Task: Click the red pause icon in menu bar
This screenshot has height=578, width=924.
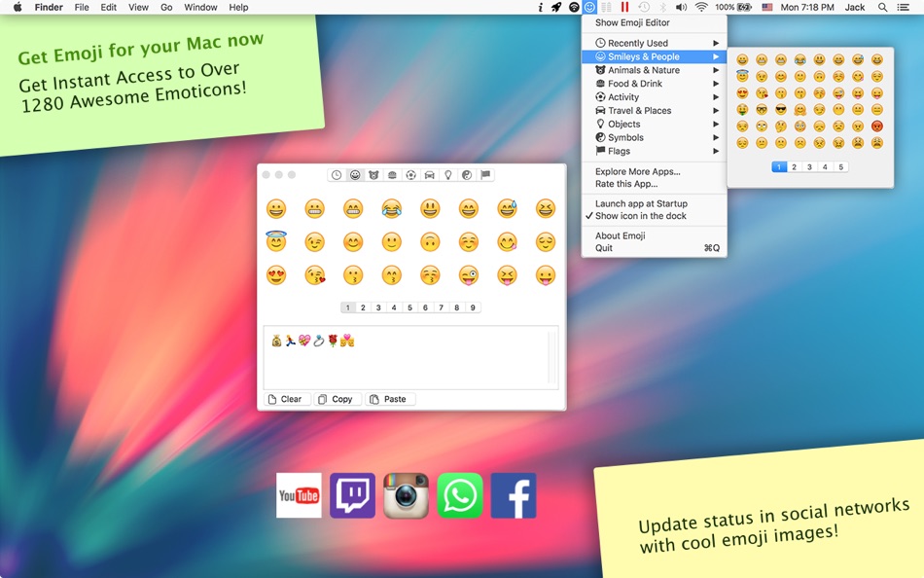Action: pyautogui.click(x=624, y=7)
